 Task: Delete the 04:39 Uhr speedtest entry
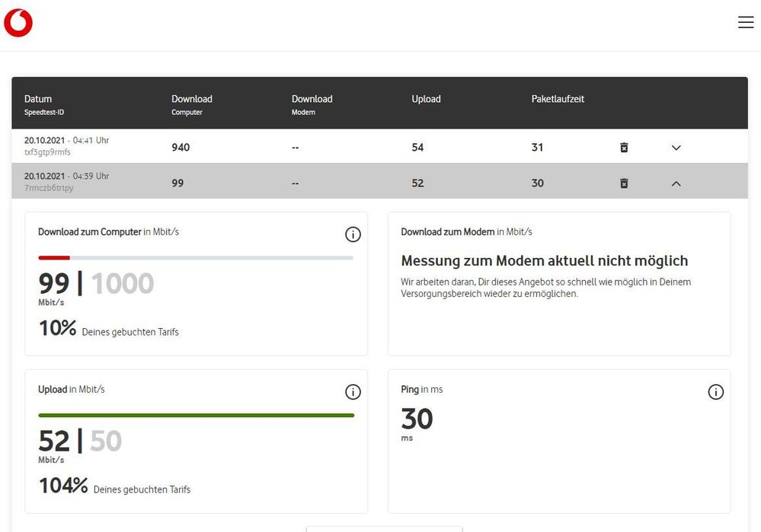pyautogui.click(x=624, y=183)
